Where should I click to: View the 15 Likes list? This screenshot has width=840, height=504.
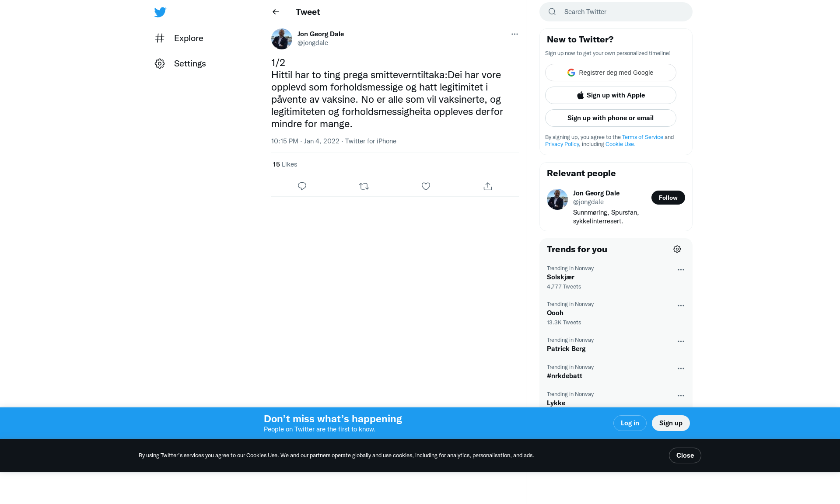(x=285, y=164)
